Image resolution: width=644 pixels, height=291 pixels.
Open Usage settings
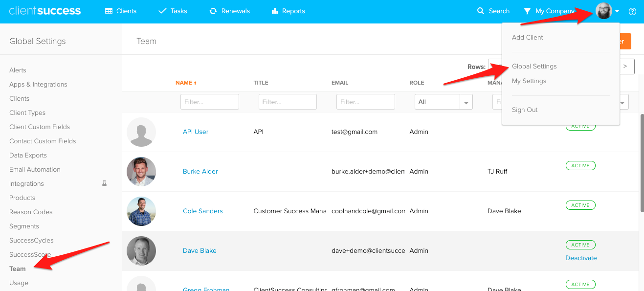[x=19, y=283]
